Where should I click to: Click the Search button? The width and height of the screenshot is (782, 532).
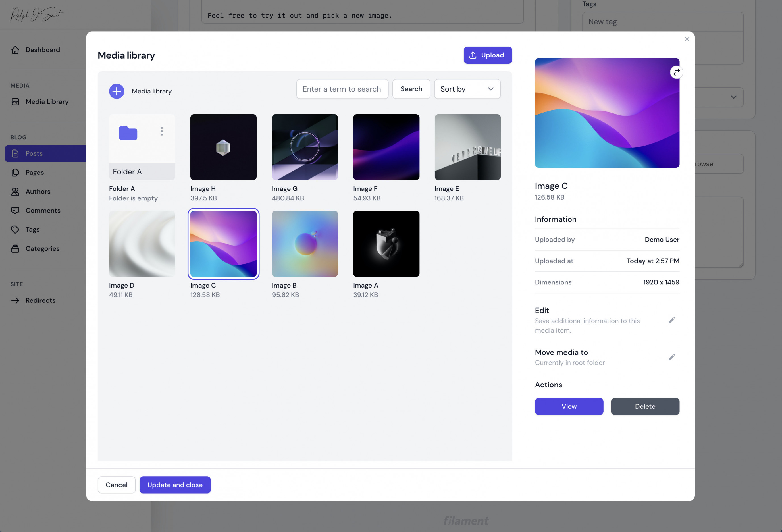pyautogui.click(x=411, y=88)
